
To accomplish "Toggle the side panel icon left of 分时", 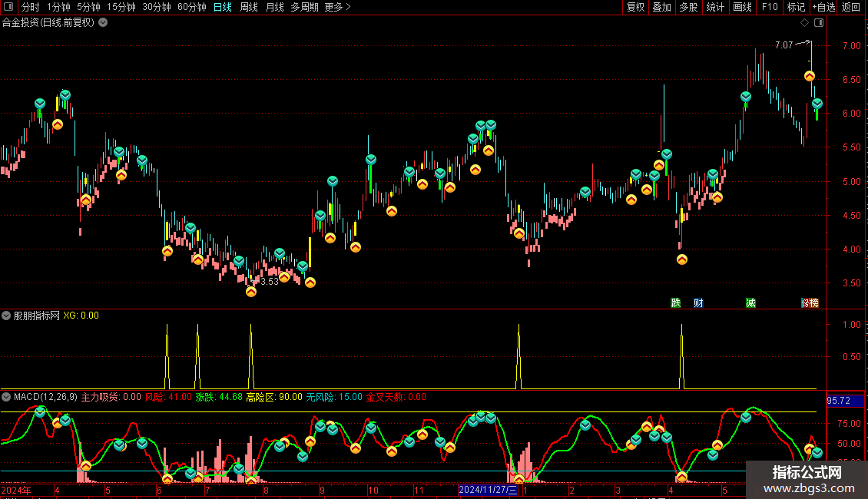I will tap(8, 7).
